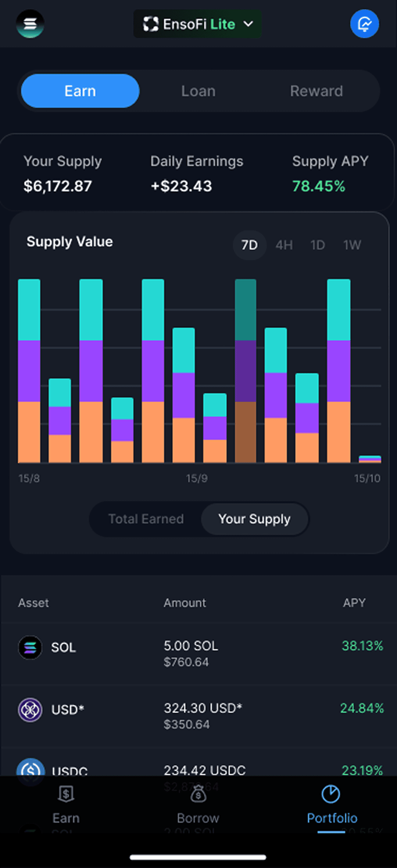Click the 234.42 USDC amount

point(204,770)
